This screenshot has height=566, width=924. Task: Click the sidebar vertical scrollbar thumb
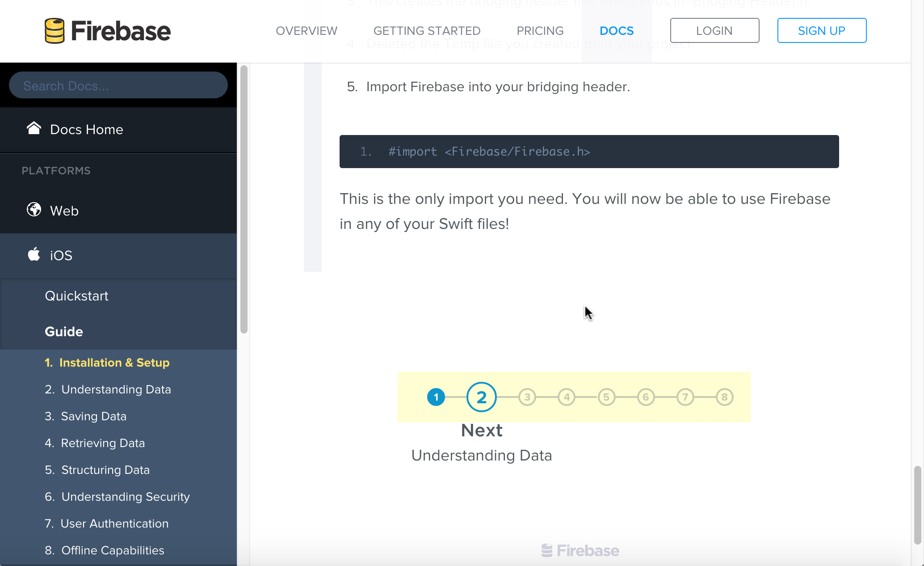pos(244,199)
